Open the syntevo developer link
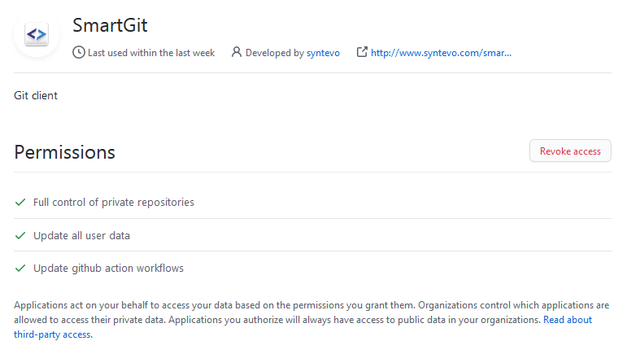644x354 pixels. click(x=323, y=53)
